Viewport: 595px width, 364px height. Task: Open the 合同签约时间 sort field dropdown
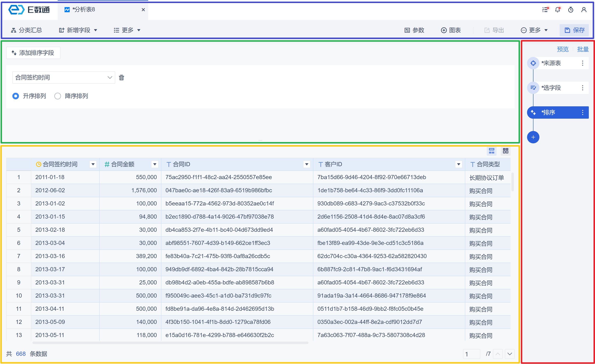63,78
